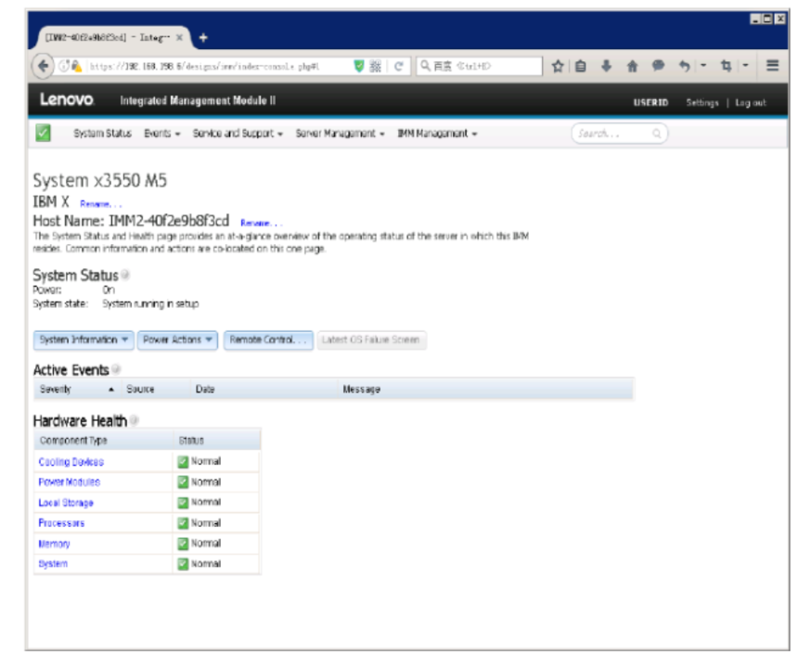
Task: Click the Cooling Devices normal status icon
Action: pos(183,461)
